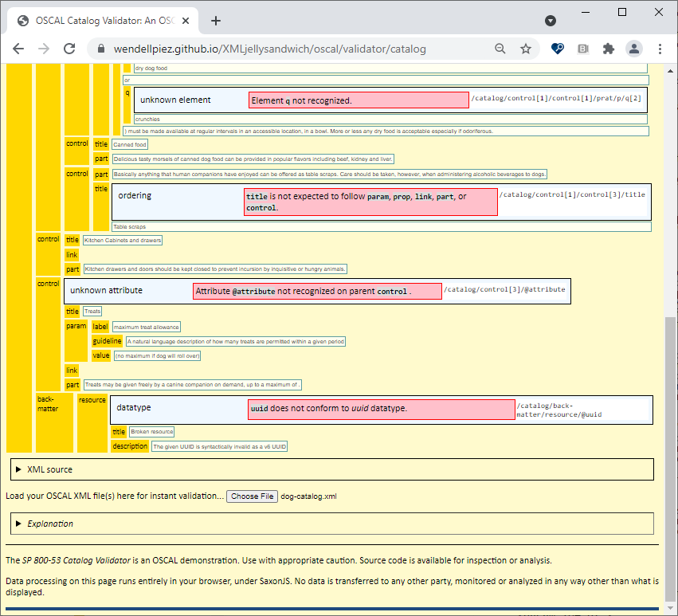Click the '@attribute not recognized' error message

click(x=317, y=291)
